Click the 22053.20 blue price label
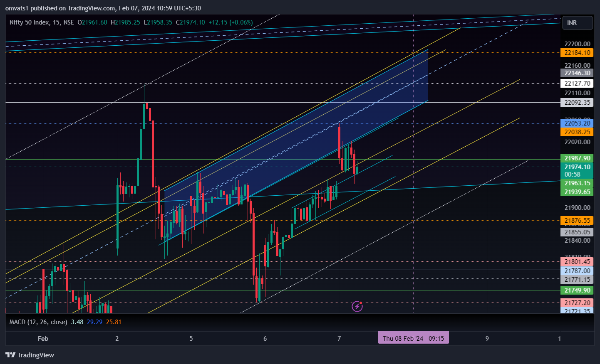This screenshot has width=600, height=364. point(577,123)
